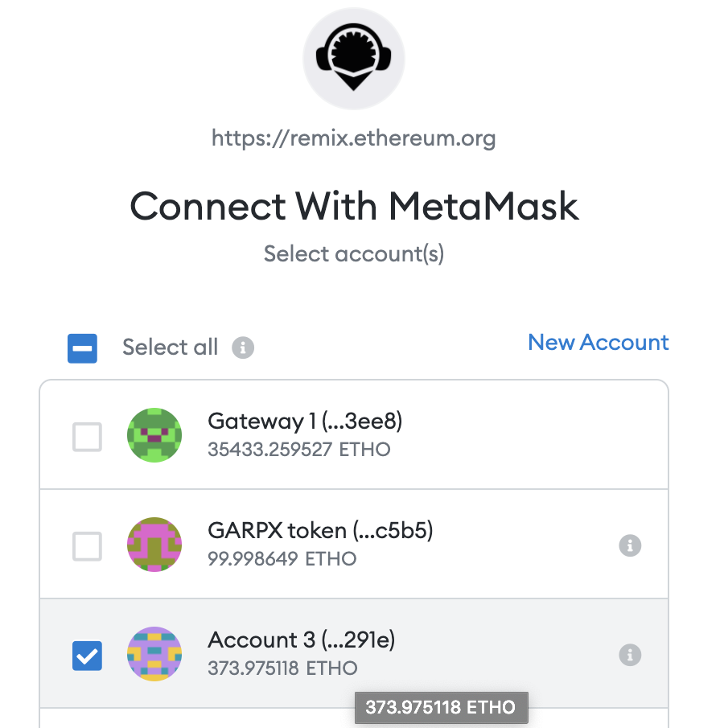Image resolution: width=724 pixels, height=728 pixels.
Task: Show info for Account 3
Action: point(630,655)
